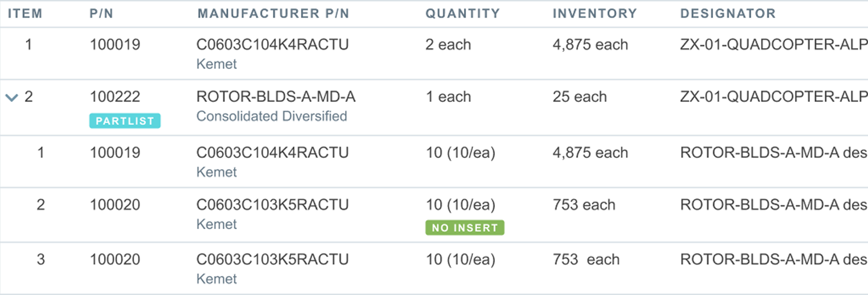Click the PARTLIST badge
The height and width of the screenshot is (295, 868).
coord(125,121)
